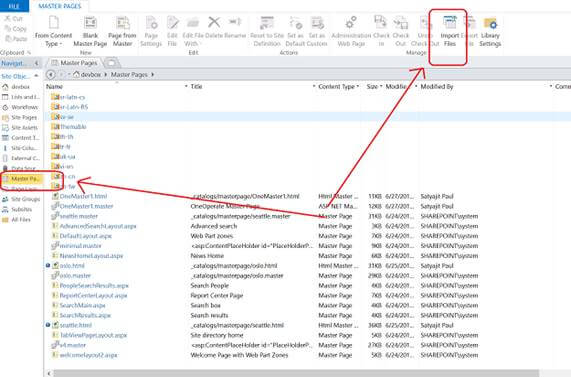The image size is (571, 377).
Task: Open Name column filter dropdown
Action: (186, 86)
